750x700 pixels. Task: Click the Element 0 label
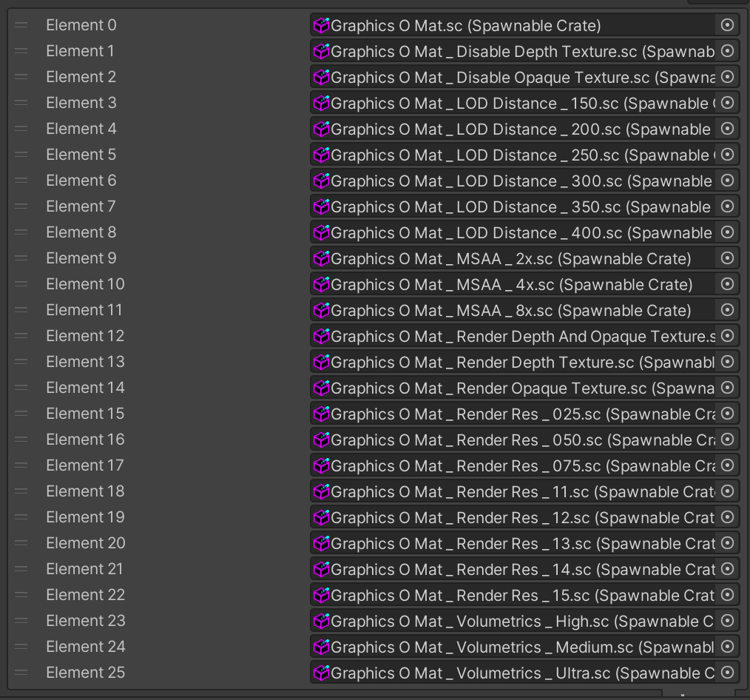[x=81, y=25]
